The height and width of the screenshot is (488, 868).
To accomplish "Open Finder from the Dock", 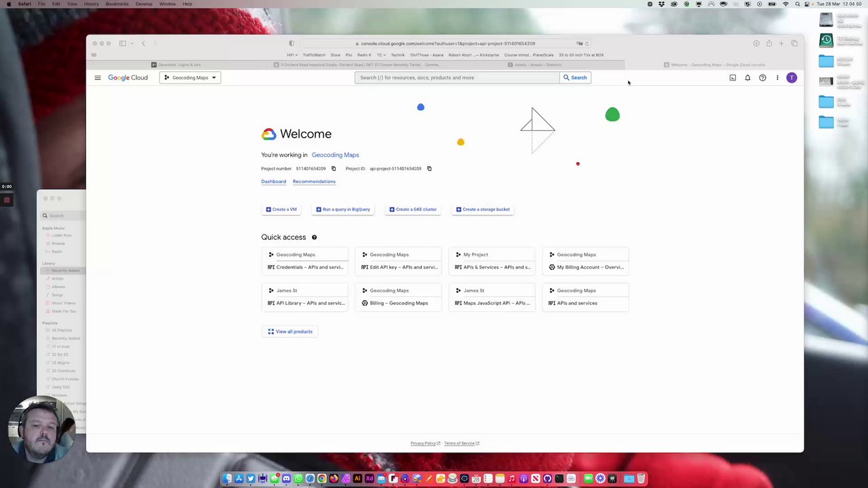I will point(227,479).
